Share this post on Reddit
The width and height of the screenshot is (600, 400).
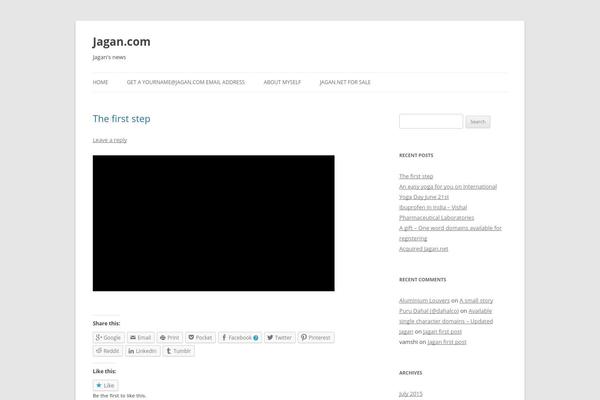pos(108,351)
